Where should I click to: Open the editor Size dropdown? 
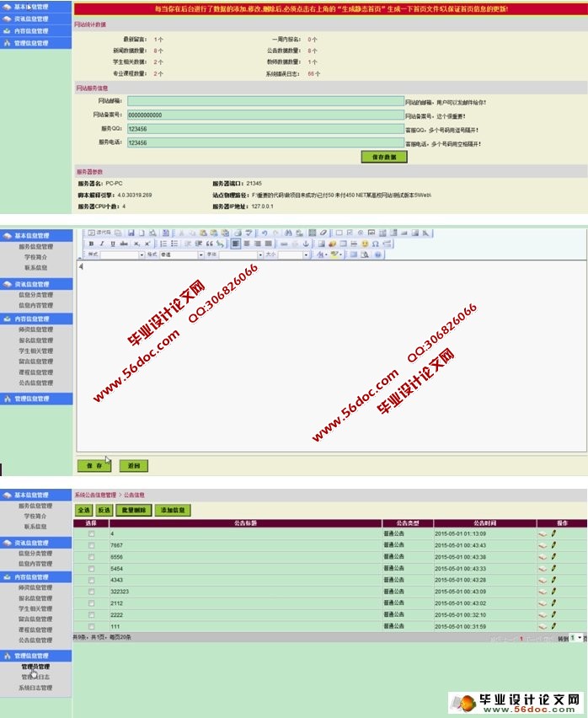[x=294, y=255]
